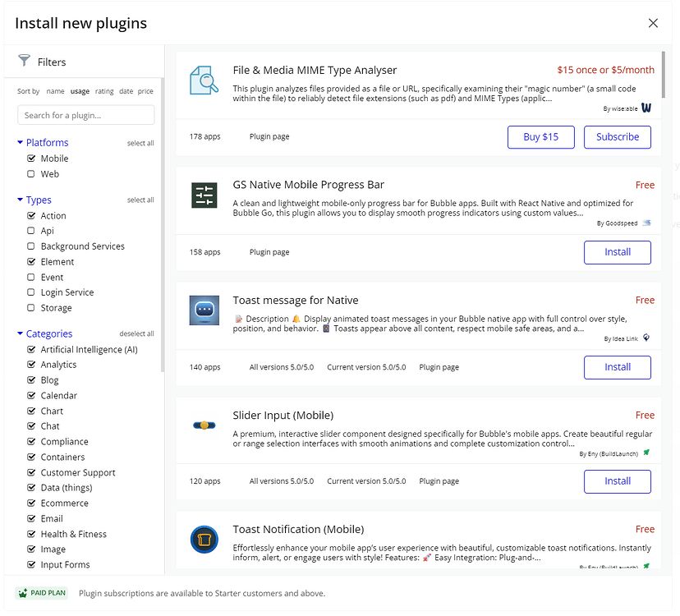Click Subscribe for the MIME Type Analyser

coord(617,136)
